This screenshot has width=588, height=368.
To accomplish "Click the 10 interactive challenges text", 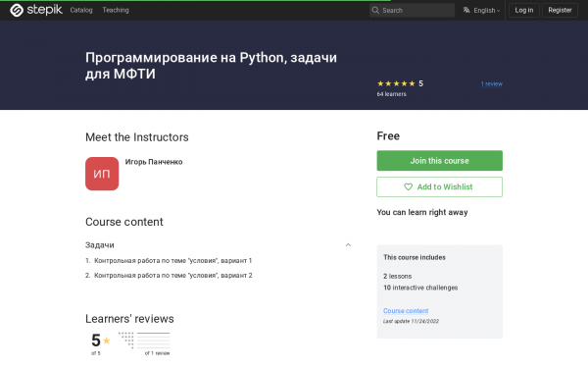I will pyautogui.click(x=420, y=288).
